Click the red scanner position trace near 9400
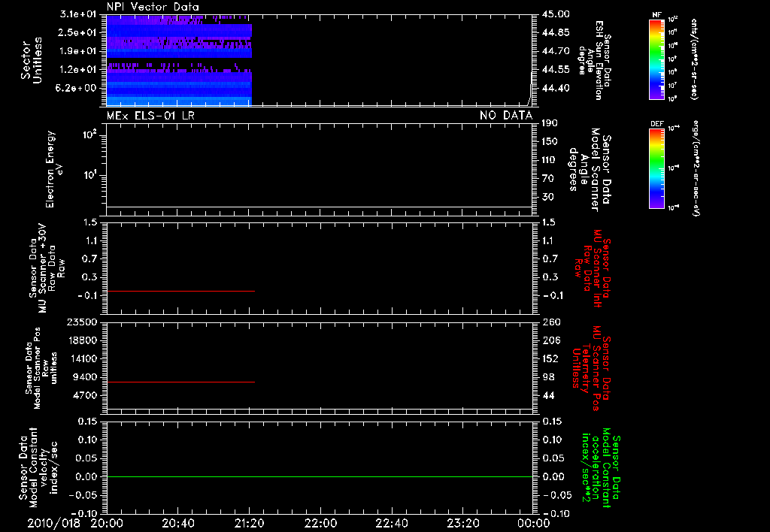The width and height of the screenshot is (770, 532). pos(180,382)
